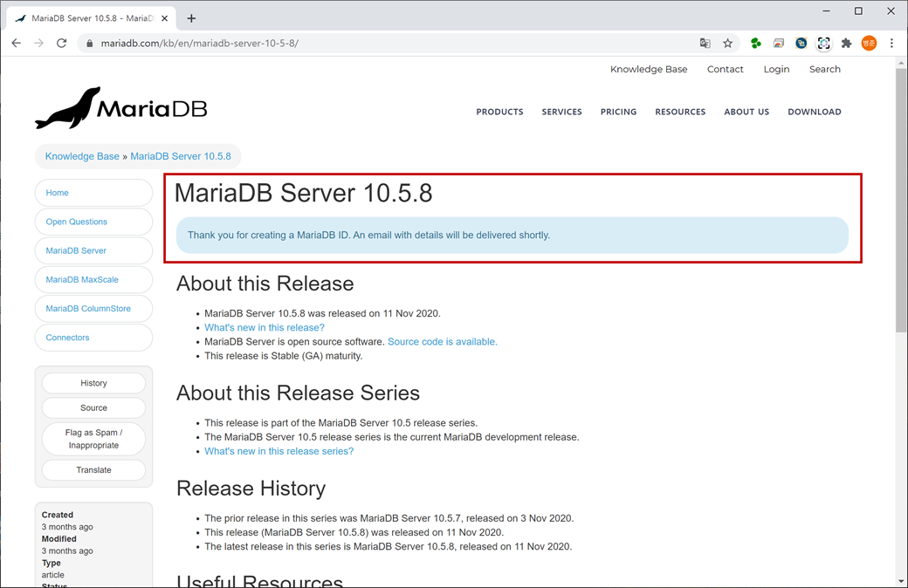Open the SERVICES menu
Screen dimensions: 908x588
[x=561, y=112]
